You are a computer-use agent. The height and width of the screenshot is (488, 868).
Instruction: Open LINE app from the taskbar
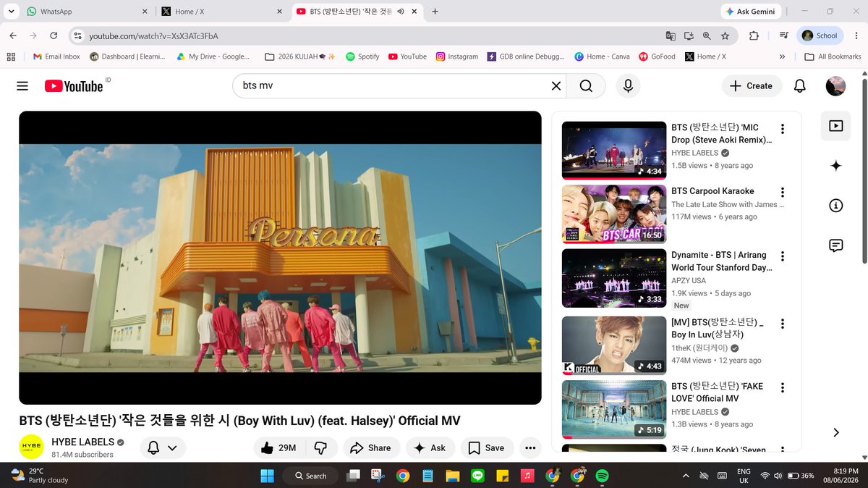pos(477,476)
